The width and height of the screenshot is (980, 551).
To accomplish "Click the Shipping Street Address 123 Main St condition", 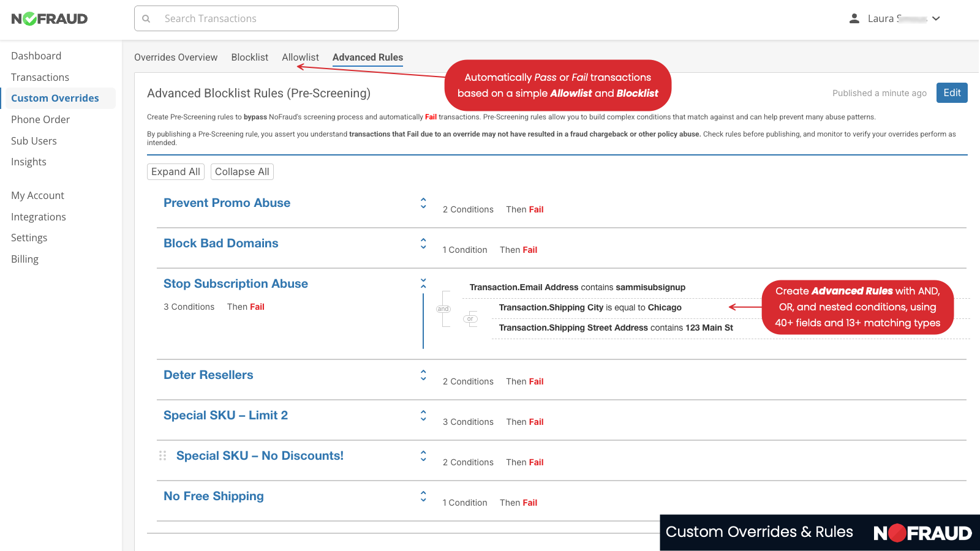I will pyautogui.click(x=616, y=328).
